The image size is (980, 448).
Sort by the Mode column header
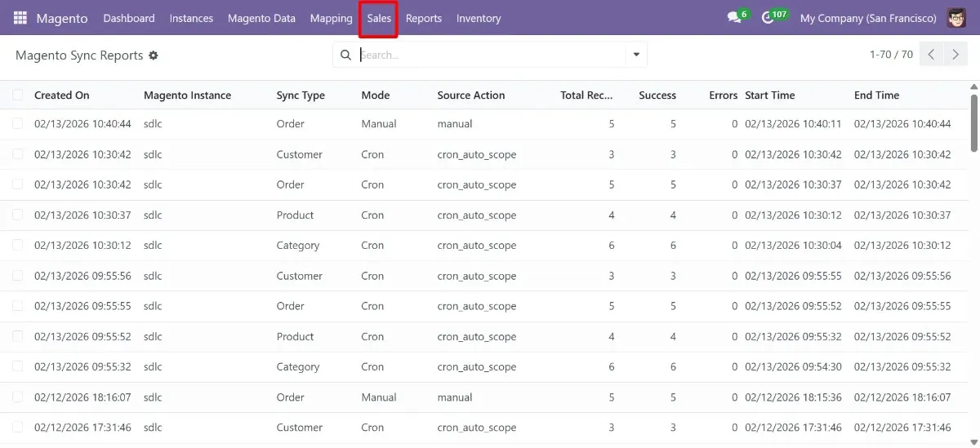(376, 95)
